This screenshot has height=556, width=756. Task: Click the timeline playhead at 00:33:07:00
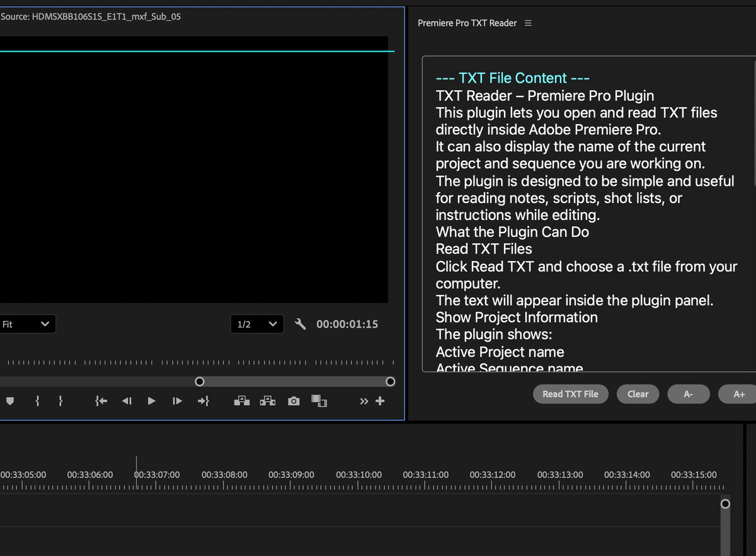coord(136,472)
